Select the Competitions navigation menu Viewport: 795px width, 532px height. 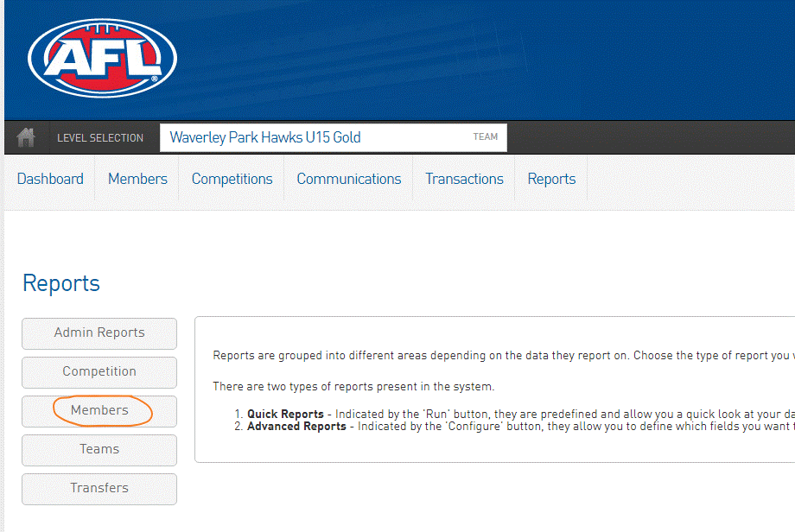[x=232, y=179]
